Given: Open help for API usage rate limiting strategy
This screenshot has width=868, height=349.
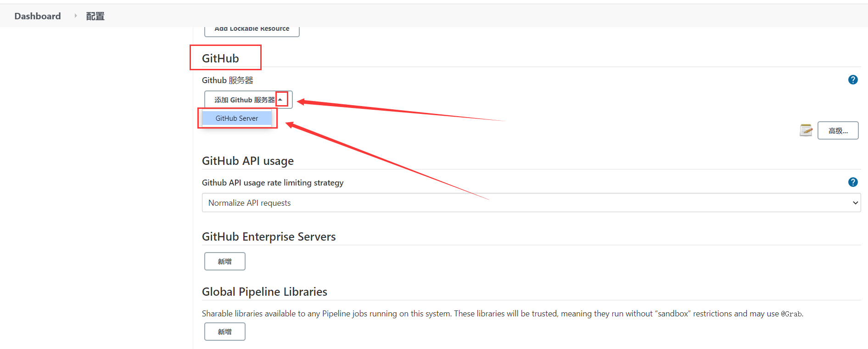Looking at the screenshot, I should click(x=853, y=182).
